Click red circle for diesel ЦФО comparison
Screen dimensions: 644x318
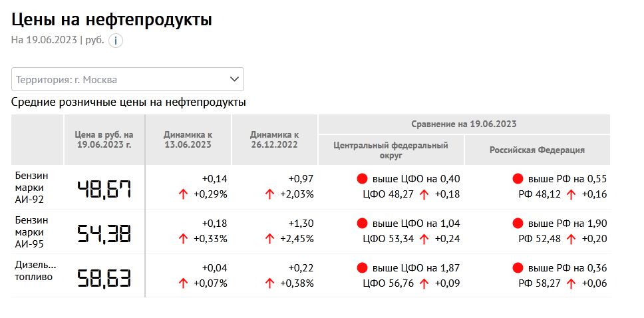click(x=362, y=268)
